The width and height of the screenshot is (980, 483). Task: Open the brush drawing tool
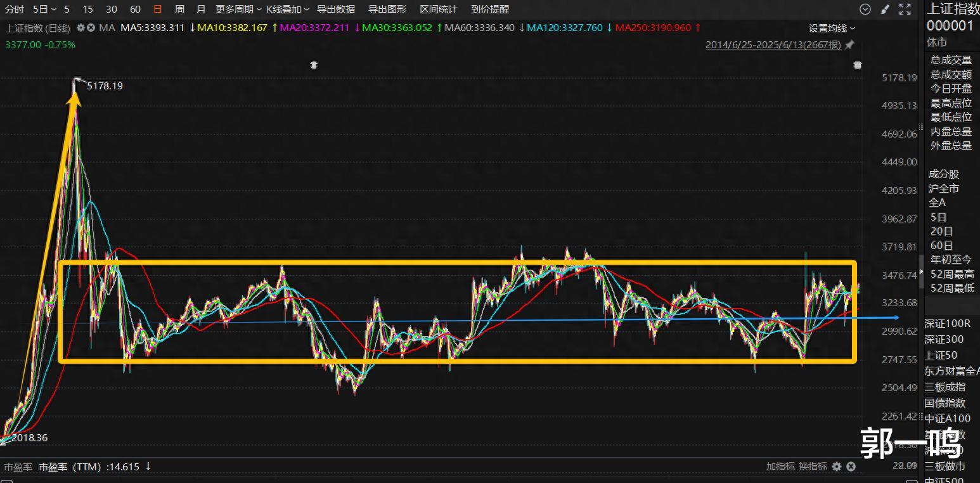(x=886, y=10)
